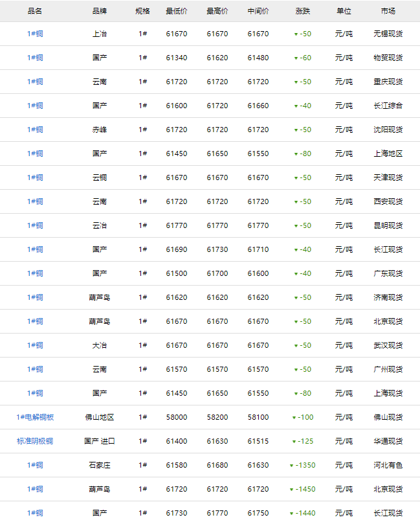The image size is (420, 524).
Task: Click the down arrow beside -125 change
Action: click(x=294, y=442)
